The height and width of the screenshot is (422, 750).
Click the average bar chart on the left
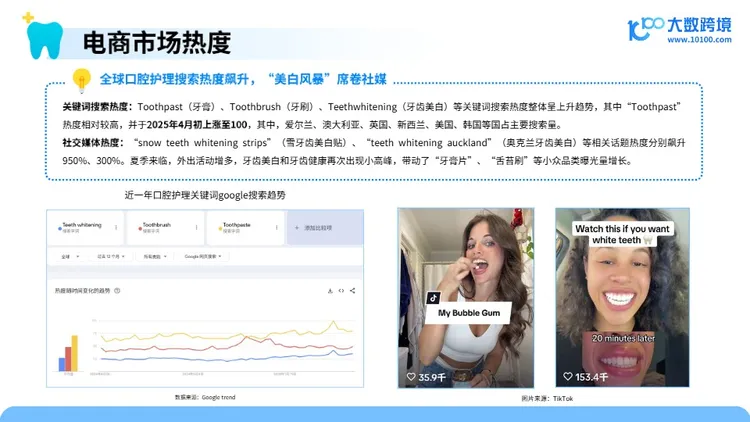click(x=68, y=353)
